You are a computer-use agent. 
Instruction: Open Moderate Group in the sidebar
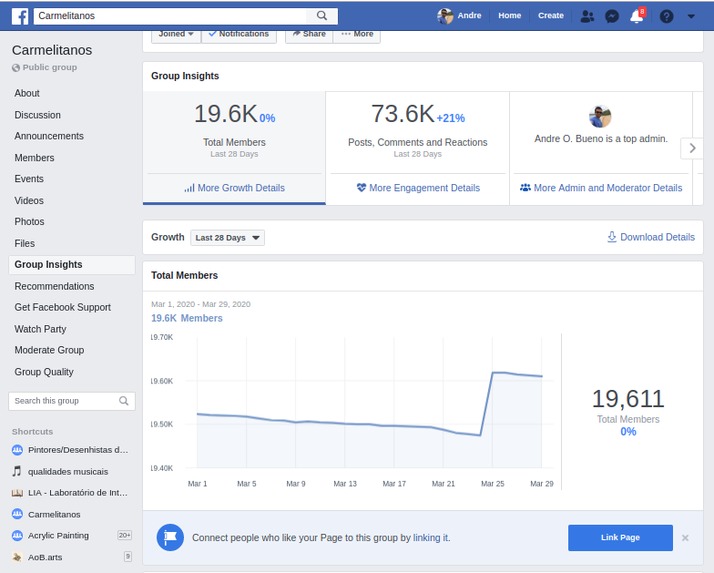point(49,350)
